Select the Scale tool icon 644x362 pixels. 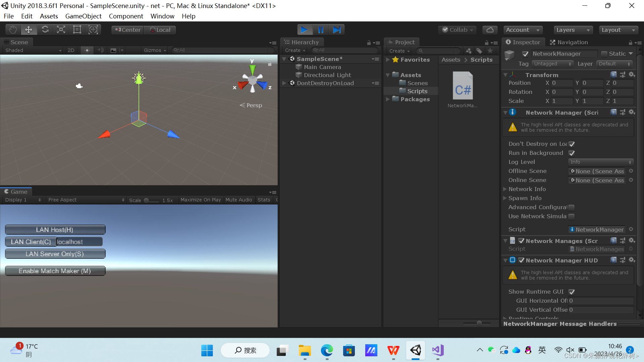(61, 30)
